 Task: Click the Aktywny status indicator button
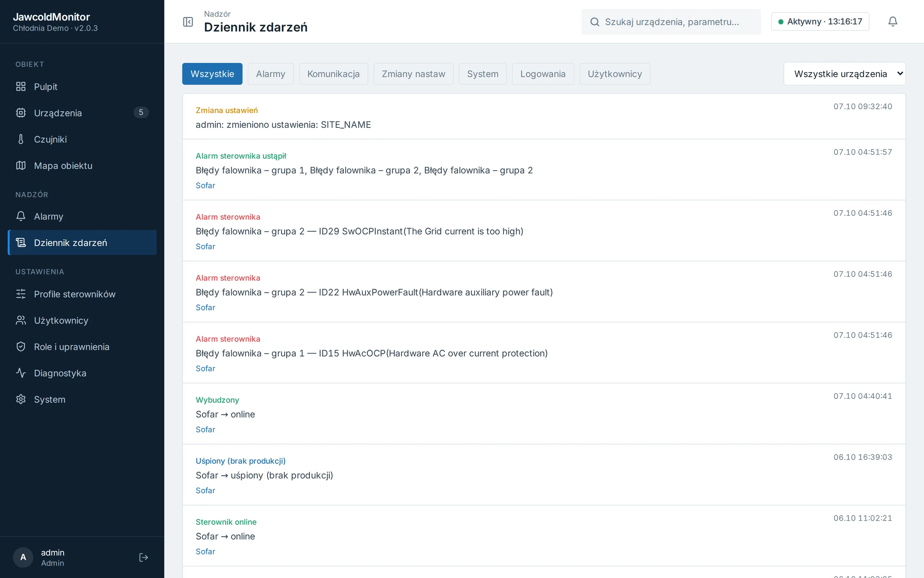pyautogui.click(x=820, y=22)
